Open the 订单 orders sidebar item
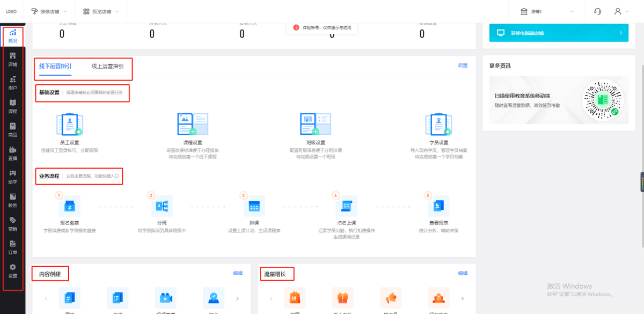 [x=12, y=247]
